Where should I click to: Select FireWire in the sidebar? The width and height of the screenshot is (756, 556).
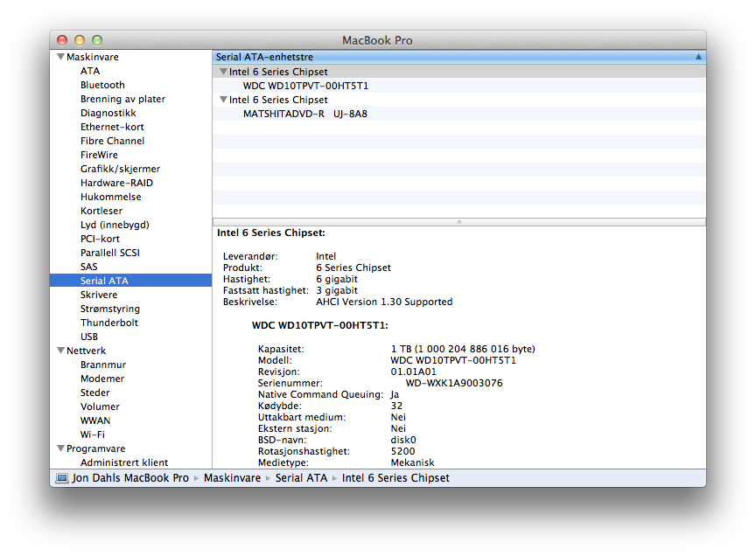(100, 155)
